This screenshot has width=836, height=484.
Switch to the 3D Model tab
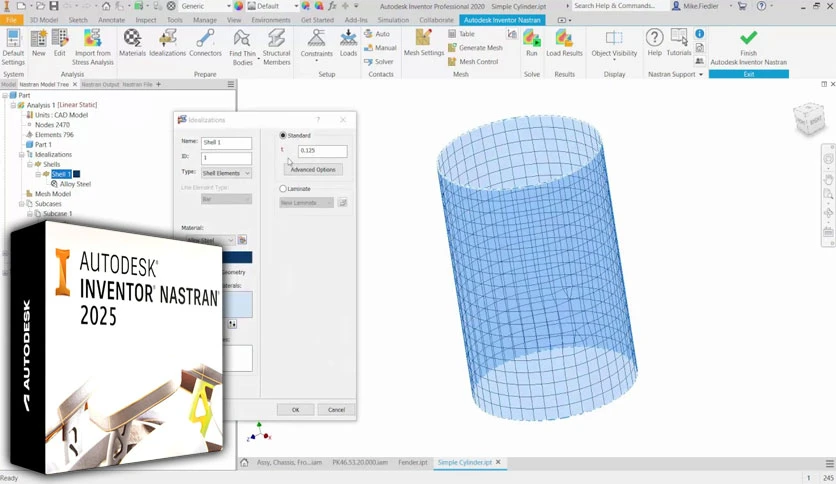click(43, 20)
